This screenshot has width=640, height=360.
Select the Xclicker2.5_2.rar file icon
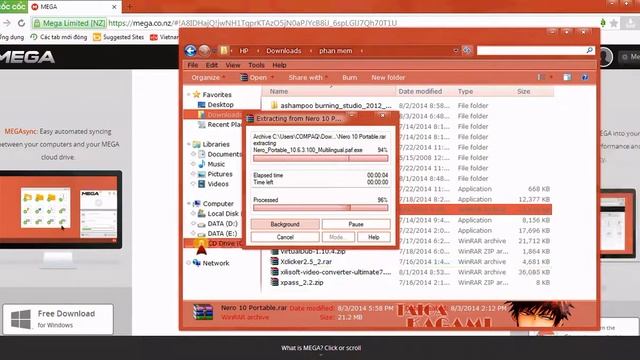[x=274, y=262]
